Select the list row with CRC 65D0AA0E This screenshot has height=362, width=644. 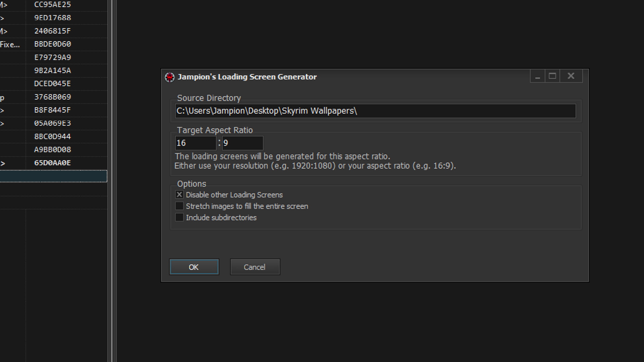52,163
